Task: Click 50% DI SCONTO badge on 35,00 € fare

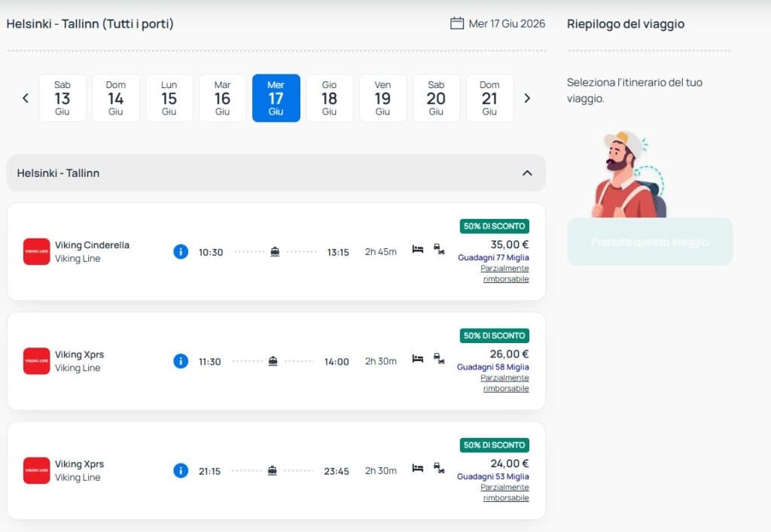Action: coord(494,226)
